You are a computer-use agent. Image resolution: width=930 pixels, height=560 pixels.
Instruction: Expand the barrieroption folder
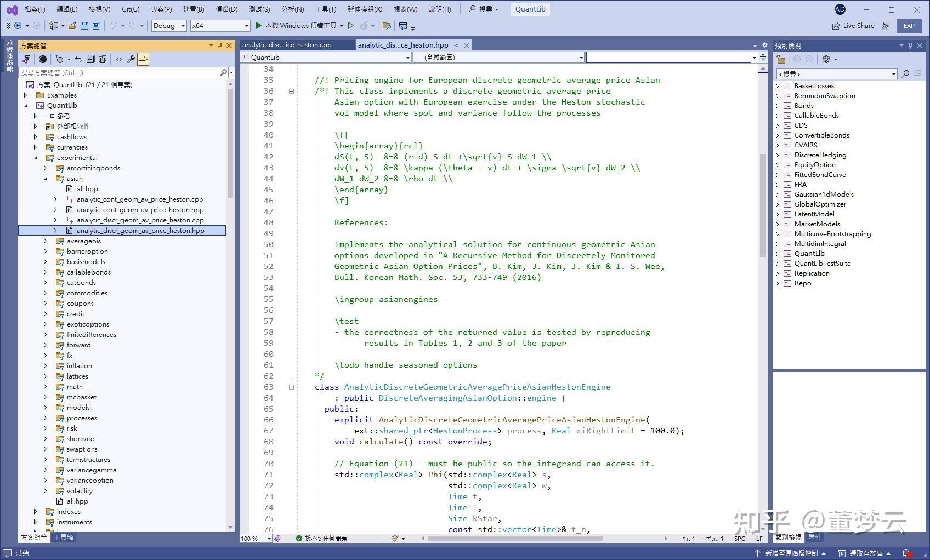(x=46, y=252)
